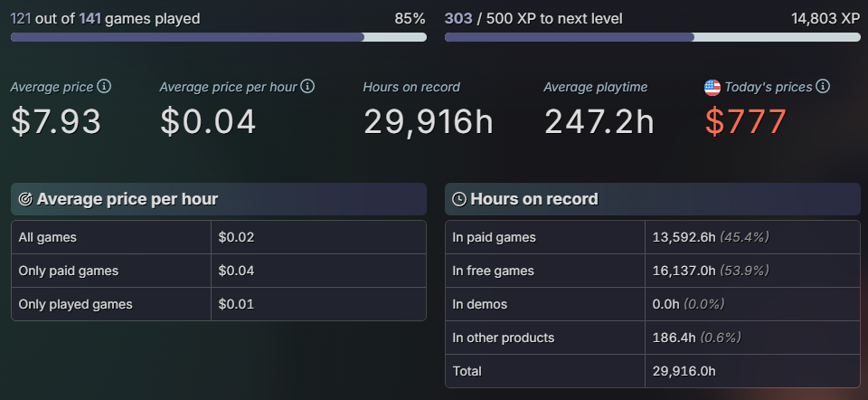Click the 'Hours on record' panel header
This screenshot has width=868, height=400.
(x=653, y=199)
